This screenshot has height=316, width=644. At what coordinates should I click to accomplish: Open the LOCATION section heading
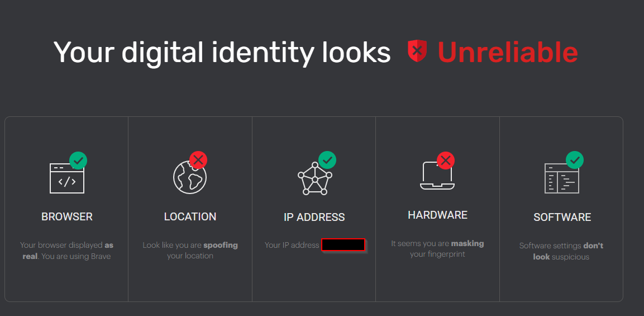[x=190, y=216]
